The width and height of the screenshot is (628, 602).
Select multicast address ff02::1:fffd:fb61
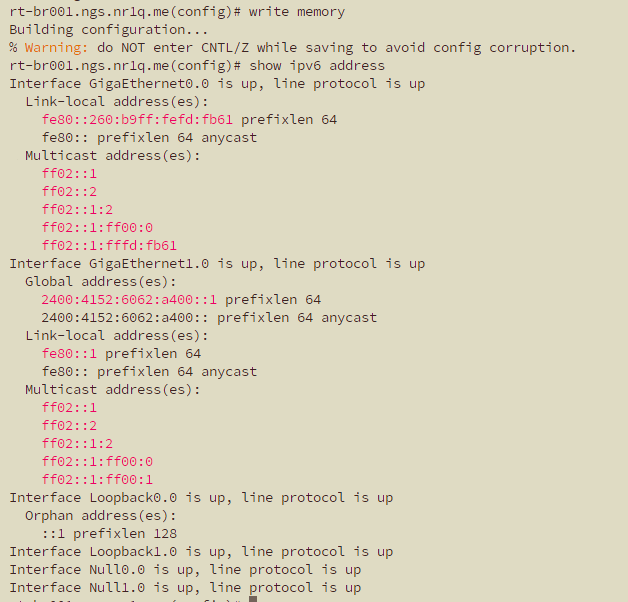click(x=109, y=246)
